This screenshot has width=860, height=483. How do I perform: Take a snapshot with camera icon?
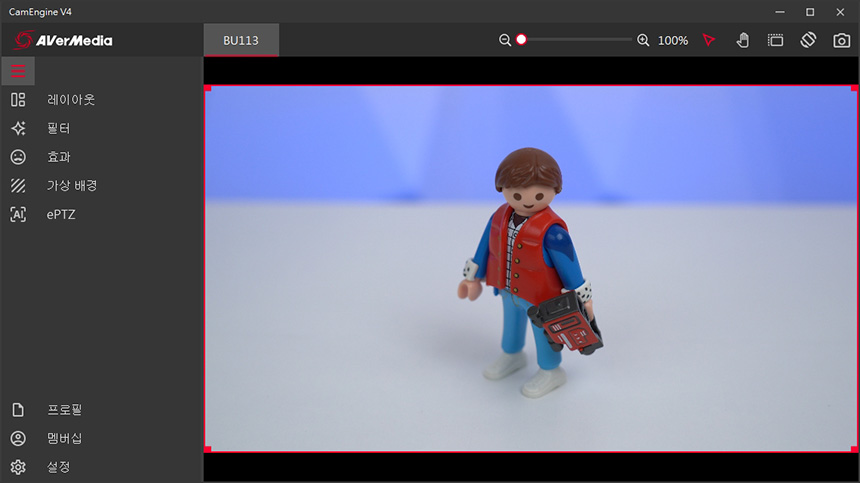tap(841, 40)
